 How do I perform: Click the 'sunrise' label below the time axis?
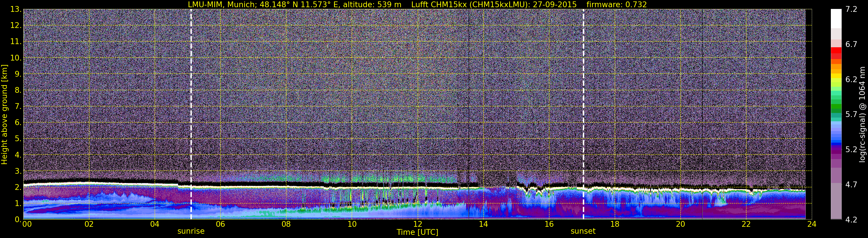tap(191, 231)
